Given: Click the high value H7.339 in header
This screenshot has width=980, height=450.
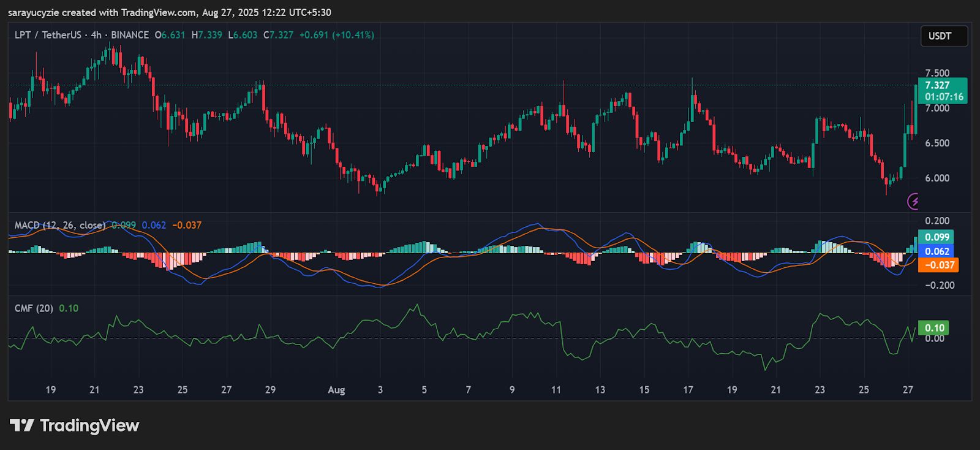Looking at the screenshot, I should click(207, 35).
